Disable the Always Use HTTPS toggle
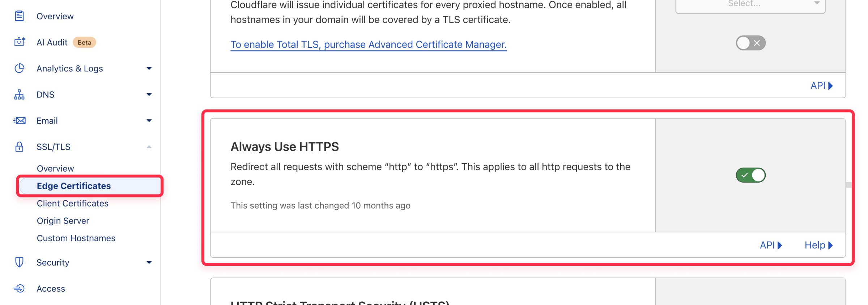This screenshot has height=305, width=868. click(750, 175)
